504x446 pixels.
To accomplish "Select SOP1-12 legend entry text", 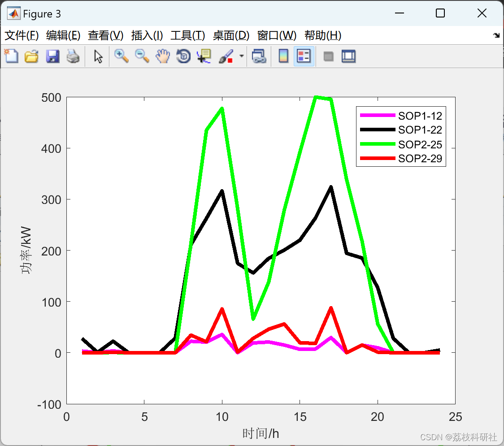I will coord(420,116).
